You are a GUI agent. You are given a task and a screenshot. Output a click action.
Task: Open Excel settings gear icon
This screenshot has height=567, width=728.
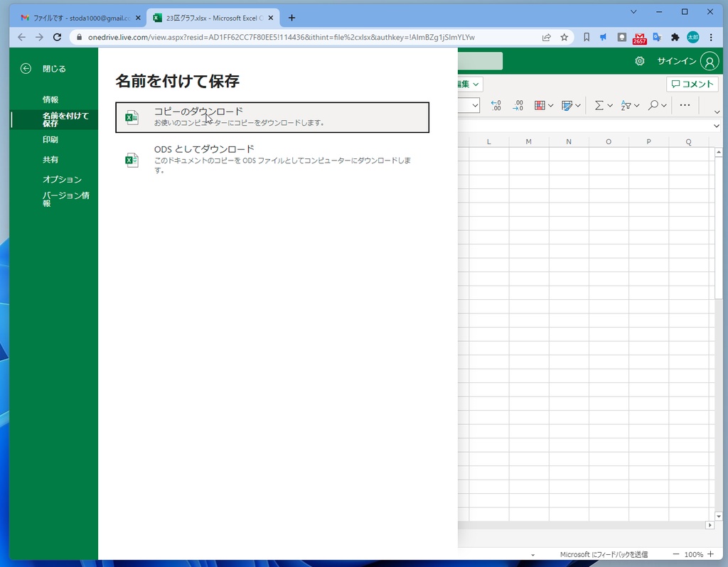point(640,61)
